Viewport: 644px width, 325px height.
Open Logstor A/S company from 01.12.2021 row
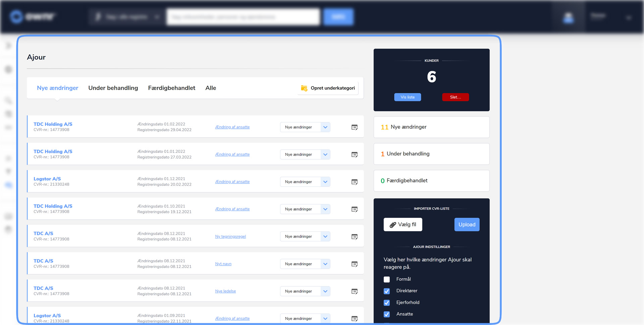tap(47, 179)
